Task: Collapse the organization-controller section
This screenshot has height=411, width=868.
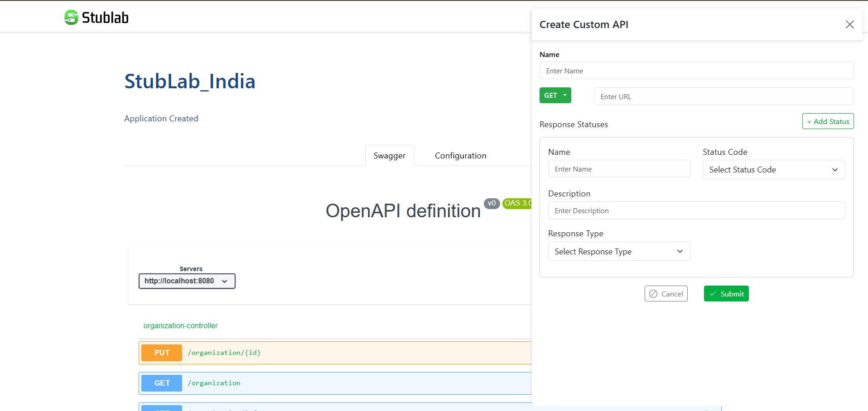Action: (x=180, y=326)
